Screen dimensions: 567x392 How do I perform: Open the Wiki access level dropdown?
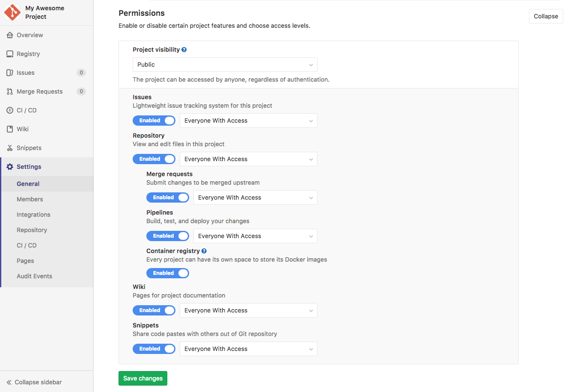[x=248, y=310]
